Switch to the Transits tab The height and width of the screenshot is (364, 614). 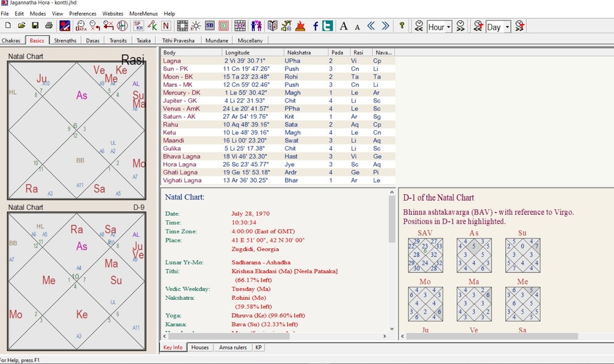click(x=118, y=40)
